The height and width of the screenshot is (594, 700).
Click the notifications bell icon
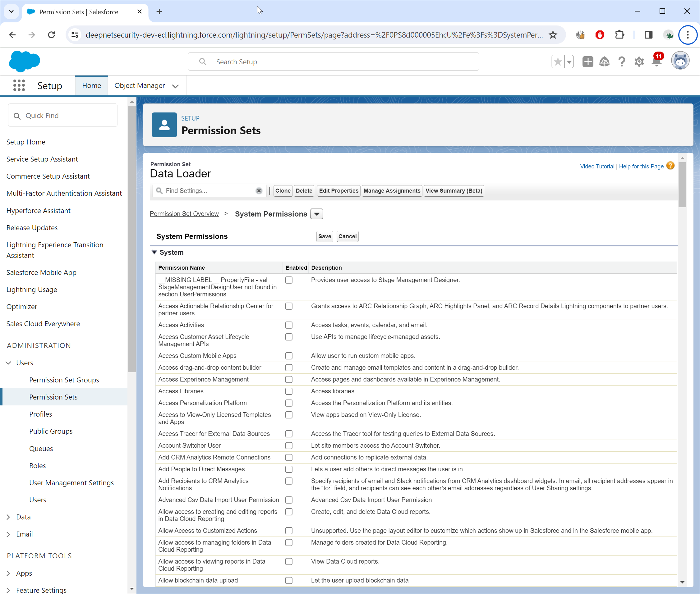(656, 62)
